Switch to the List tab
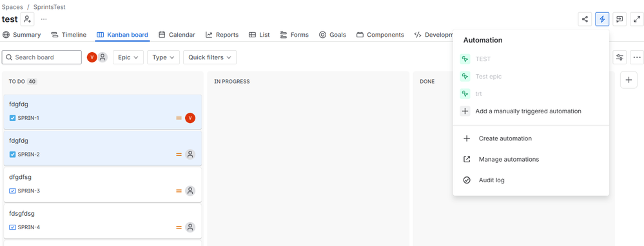Viewport: 644px width, 246px height. point(260,35)
